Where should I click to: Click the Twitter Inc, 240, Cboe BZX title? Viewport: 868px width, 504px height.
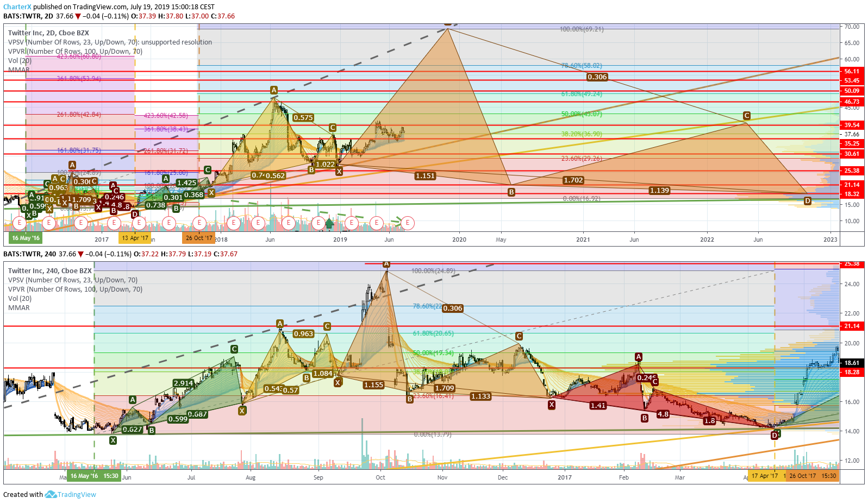point(50,270)
